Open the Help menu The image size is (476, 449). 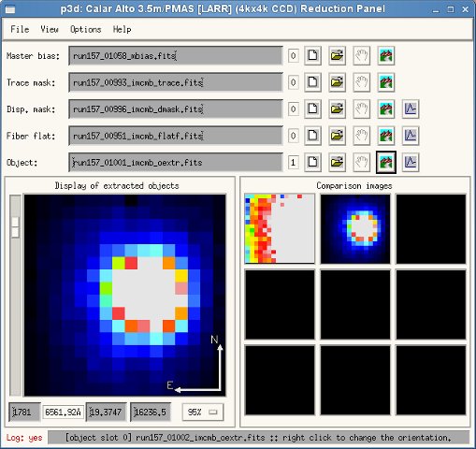(x=122, y=29)
